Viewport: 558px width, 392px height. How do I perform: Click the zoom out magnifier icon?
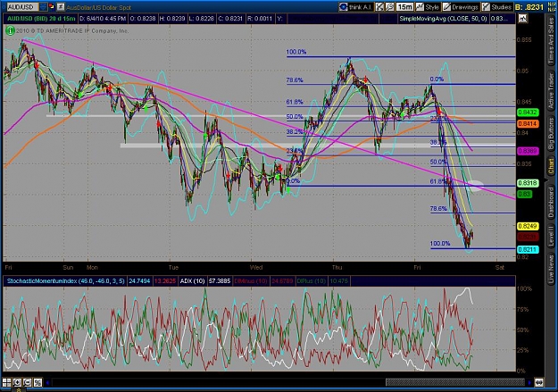28,382
